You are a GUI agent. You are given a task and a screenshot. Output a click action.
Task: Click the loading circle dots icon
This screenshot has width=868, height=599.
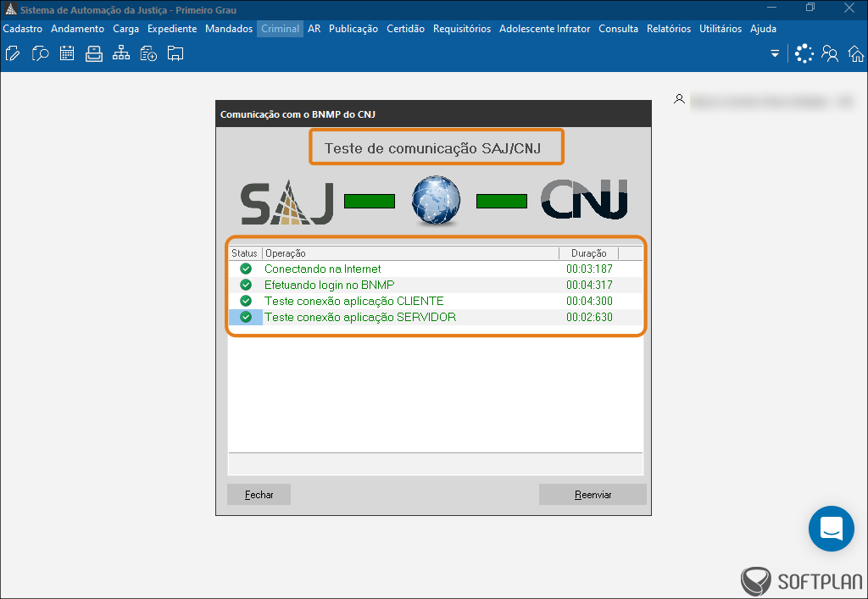tap(804, 53)
